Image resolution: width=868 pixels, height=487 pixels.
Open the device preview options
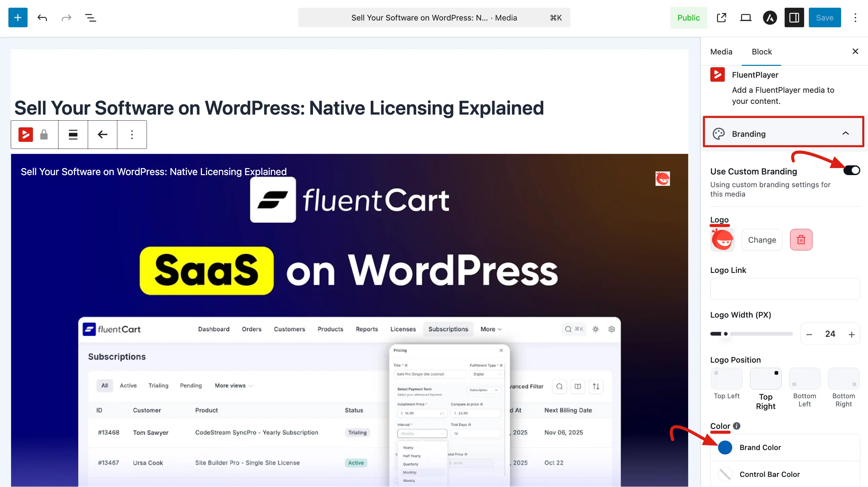[x=746, y=17]
